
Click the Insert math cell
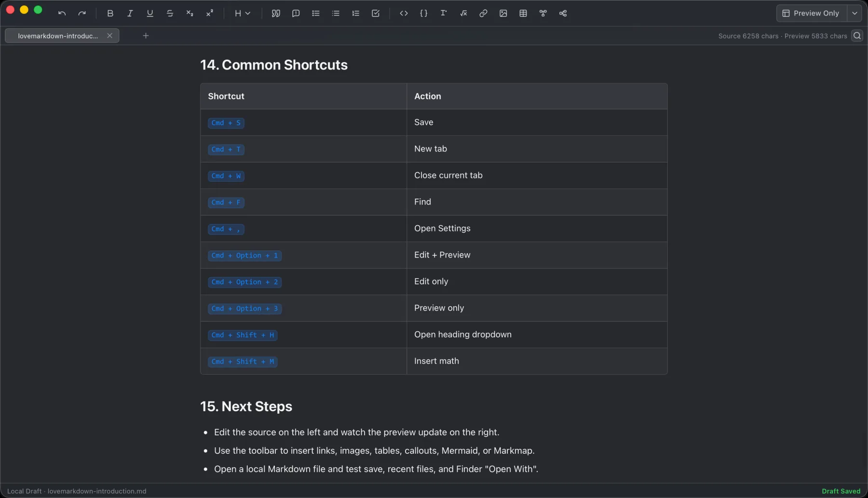537,361
